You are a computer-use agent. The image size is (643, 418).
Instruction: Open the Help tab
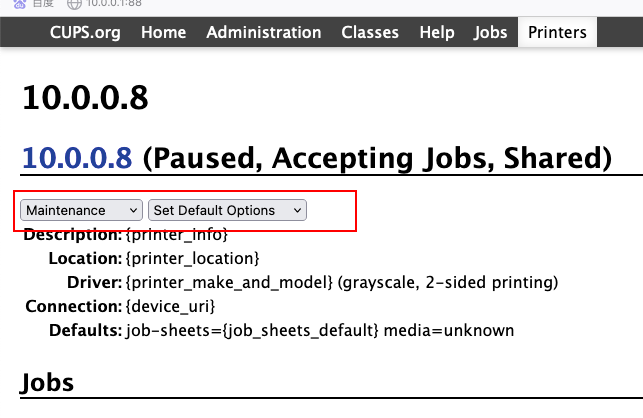click(436, 32)
